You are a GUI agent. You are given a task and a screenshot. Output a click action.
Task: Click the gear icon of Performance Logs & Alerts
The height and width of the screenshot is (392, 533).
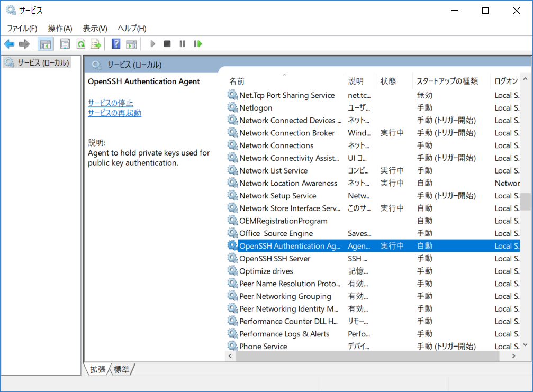232,334
